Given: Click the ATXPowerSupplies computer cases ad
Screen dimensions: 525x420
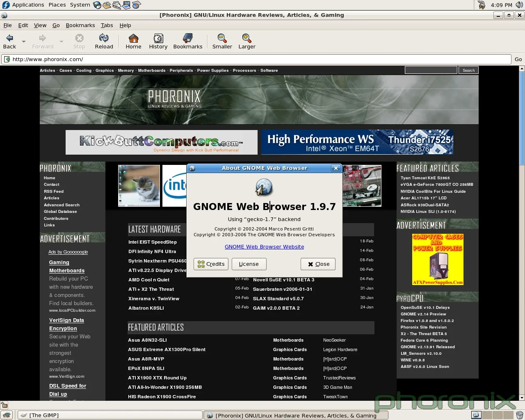Looking at the screenshot, I should (438, 259).
